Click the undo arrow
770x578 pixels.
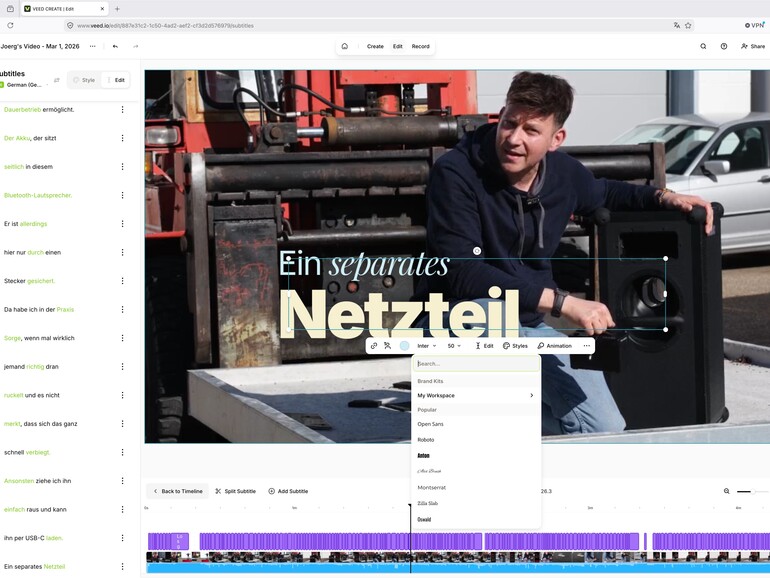click(115, 46)
